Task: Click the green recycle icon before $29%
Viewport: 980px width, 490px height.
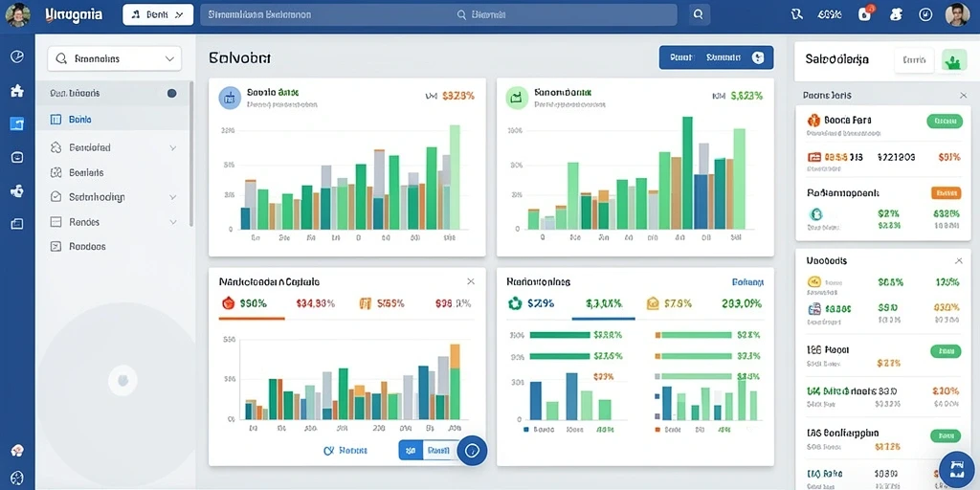Action: tap(514, 303)
